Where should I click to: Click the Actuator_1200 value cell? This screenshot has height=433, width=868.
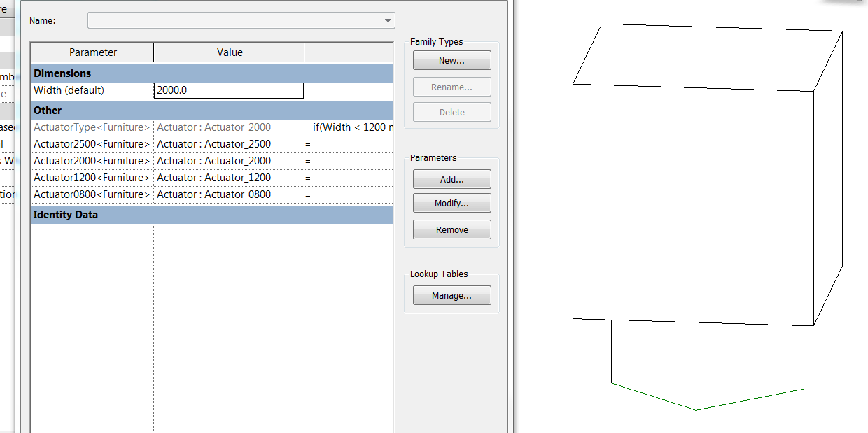click(228, 177)
